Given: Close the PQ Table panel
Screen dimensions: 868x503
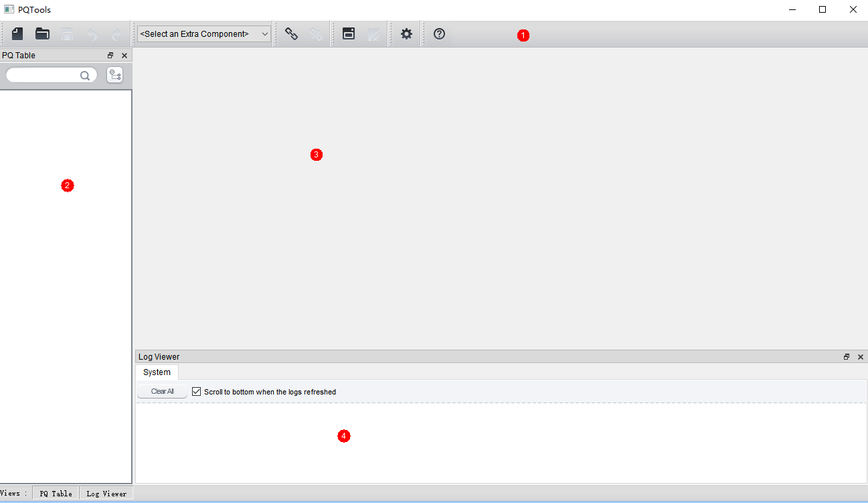Looking at the screenshot, I should click(x=124, y=56).
